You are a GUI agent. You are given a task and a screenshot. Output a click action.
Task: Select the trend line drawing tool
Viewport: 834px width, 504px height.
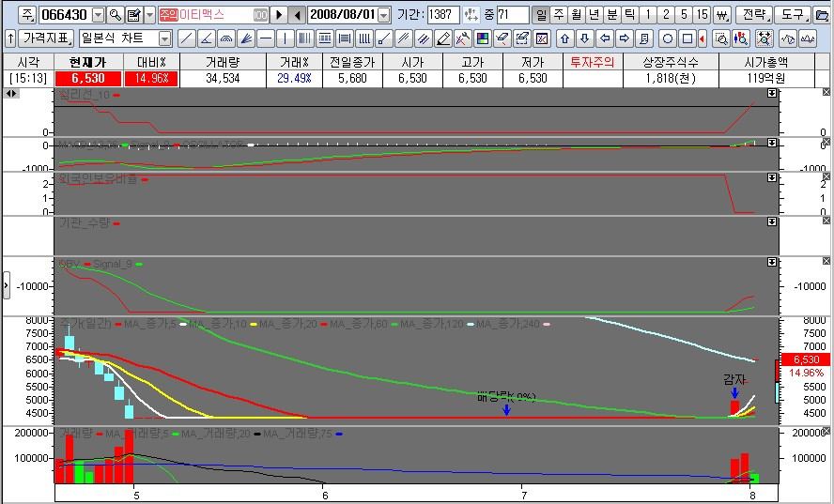(186, 38)
